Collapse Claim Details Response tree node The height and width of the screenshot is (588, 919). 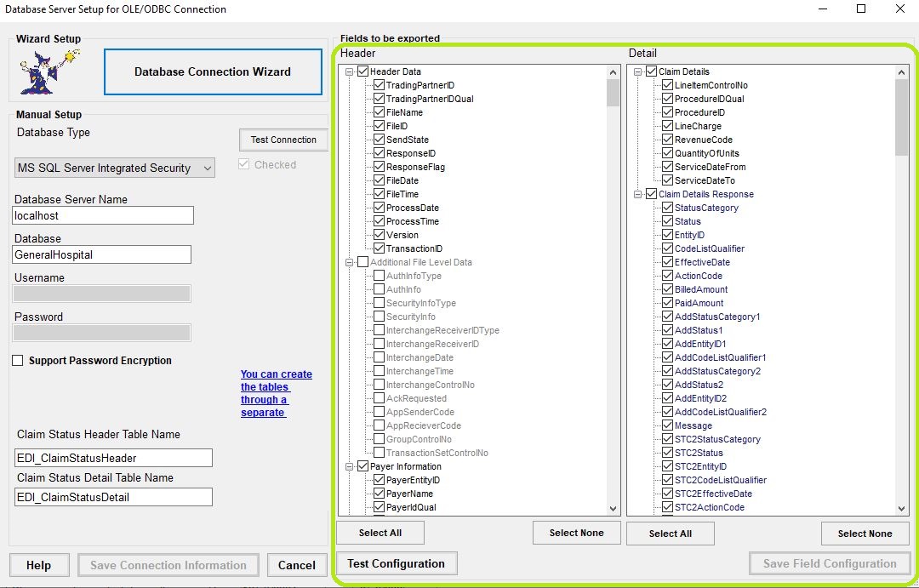click(637, 195)
